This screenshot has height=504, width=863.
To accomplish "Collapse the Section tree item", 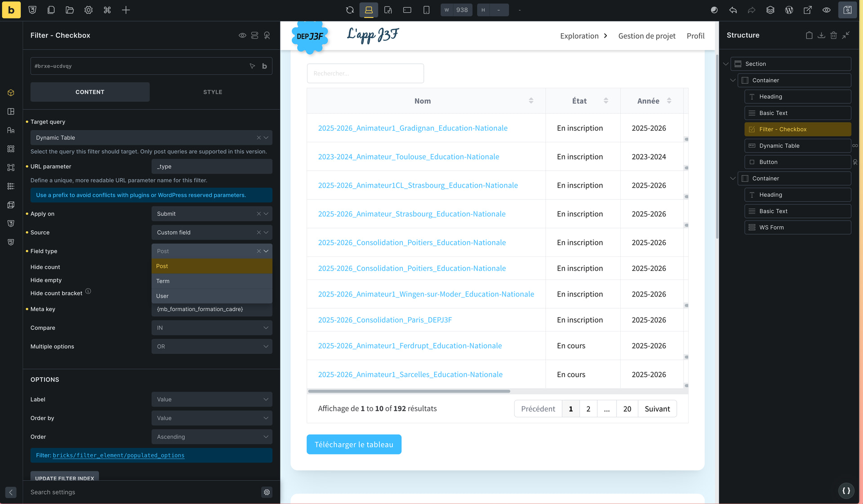I will click(725, 64).
